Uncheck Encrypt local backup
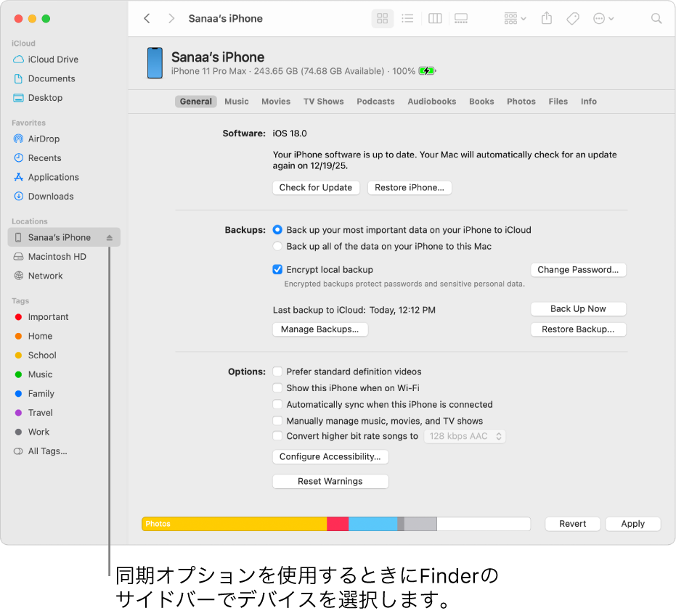This screenshot has height=616, width=676. tap(277, 270)
